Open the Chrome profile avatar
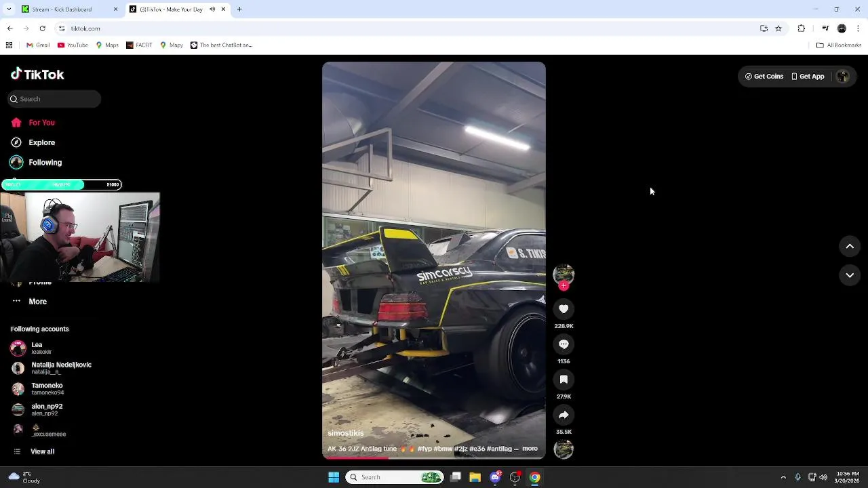This screenshot has height=488, width=868. coord(842,28)
